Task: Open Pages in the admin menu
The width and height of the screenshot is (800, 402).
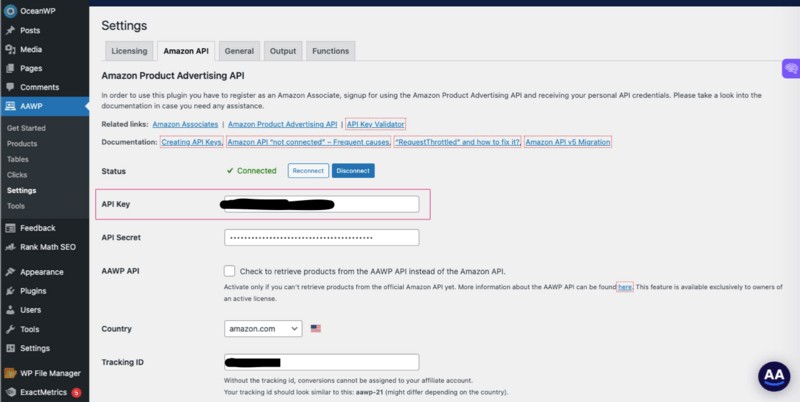Action: click(x=31, y=68)
